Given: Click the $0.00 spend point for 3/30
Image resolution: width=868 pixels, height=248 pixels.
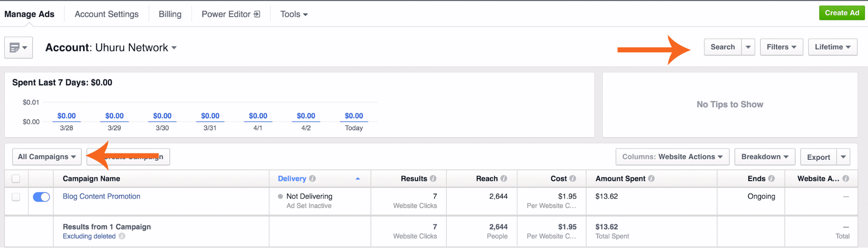Looking at the screenshot, I should coord(162,116).
